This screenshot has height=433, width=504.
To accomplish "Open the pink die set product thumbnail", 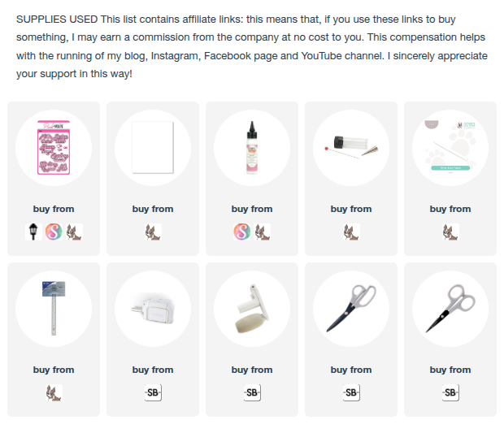I will [54, 148].
